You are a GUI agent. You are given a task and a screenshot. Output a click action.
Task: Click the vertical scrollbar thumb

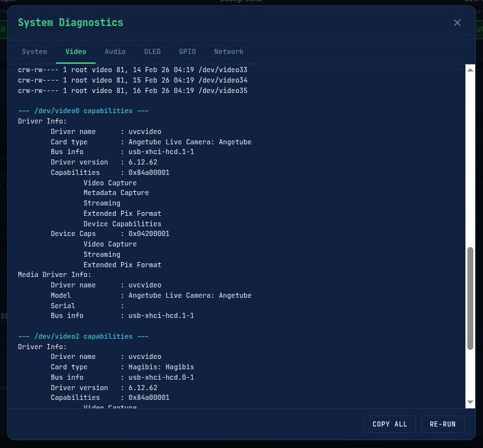coord(470,299)
